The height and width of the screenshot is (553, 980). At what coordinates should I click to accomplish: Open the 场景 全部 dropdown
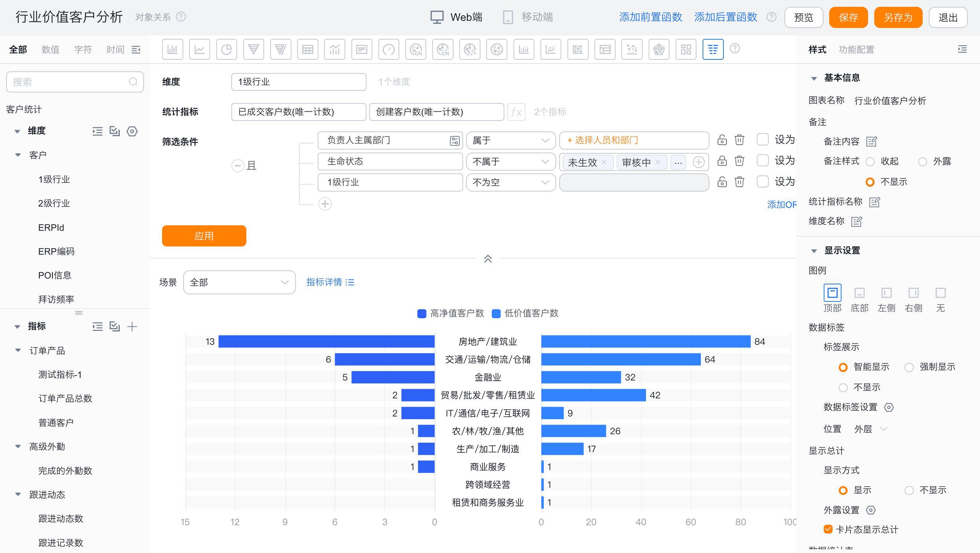[x=239, y=282]
